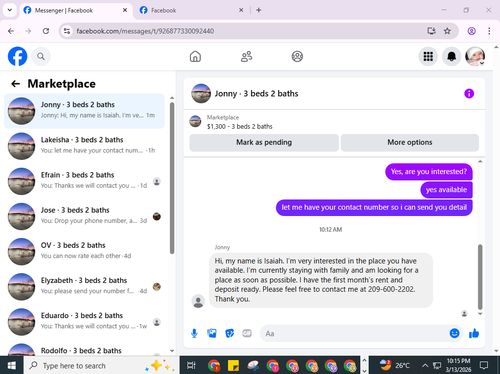Close the Messenger | Facebook tab
The height and width of the screenshot is (374, 500).
(125, 10)
